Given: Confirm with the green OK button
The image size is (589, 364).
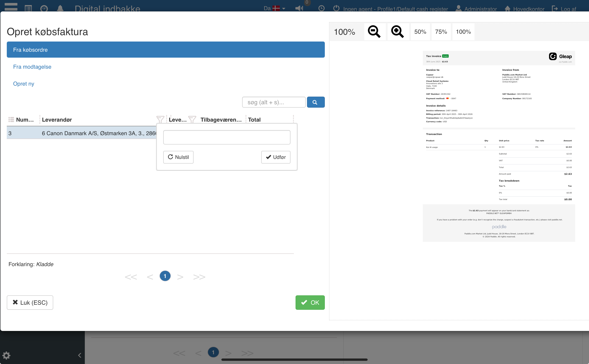Looking at the screenshot, I should [310, 302].
